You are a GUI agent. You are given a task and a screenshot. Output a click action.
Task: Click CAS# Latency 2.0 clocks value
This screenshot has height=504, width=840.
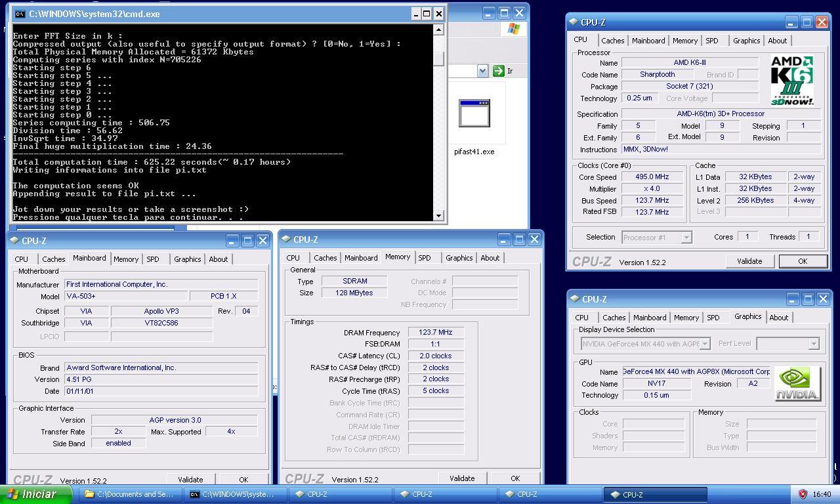[436, 356]
